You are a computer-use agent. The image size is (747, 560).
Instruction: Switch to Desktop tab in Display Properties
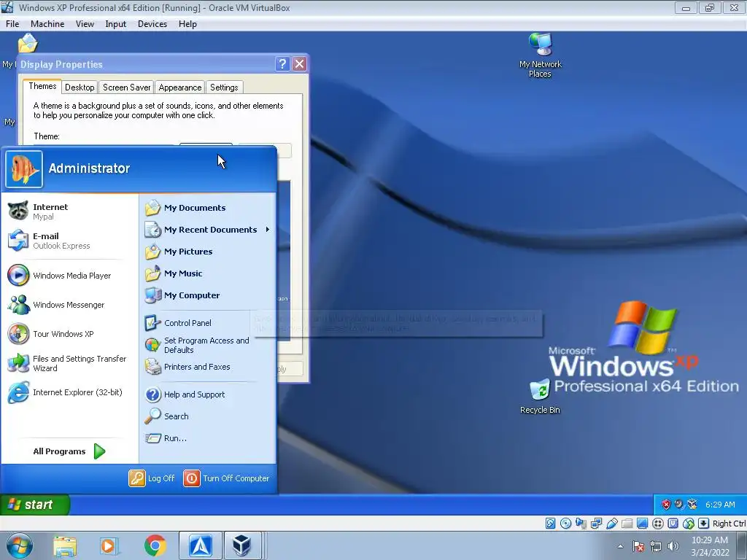pos(80,87)
